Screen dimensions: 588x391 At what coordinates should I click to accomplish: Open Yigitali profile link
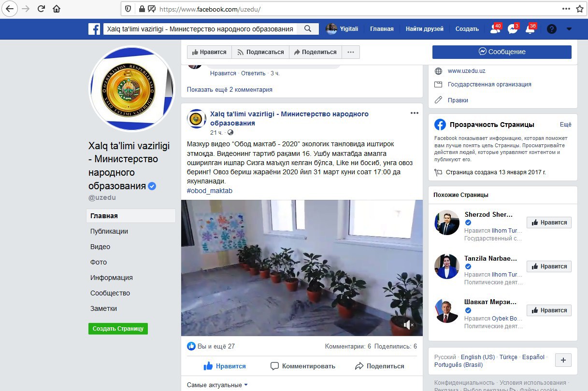342,29
